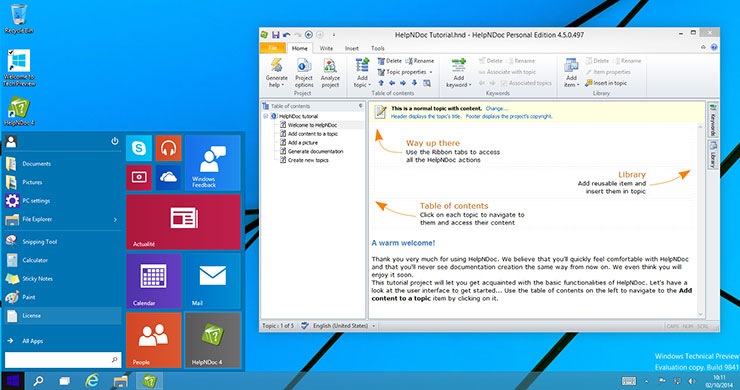The height and width of the screenshot is (390, 740).
Task: Collapse HelpNDoc tutorial tree node
Action: click(266, 116)
